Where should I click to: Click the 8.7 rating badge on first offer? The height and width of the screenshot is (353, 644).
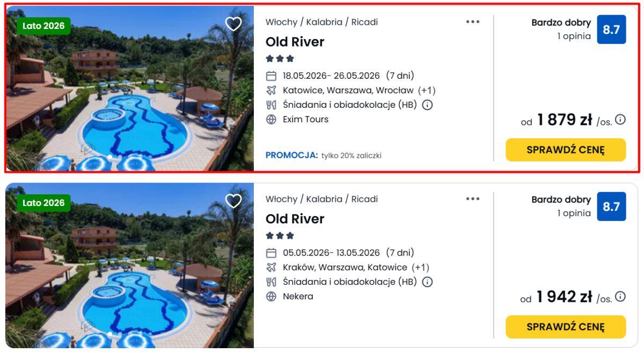click(x=611, y=30)
